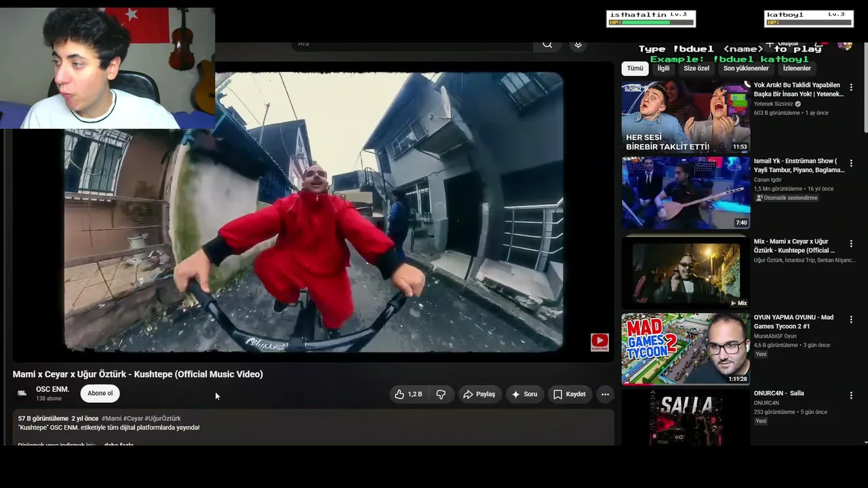Open the 'Canan Igdir' channel name

point(768,180)
